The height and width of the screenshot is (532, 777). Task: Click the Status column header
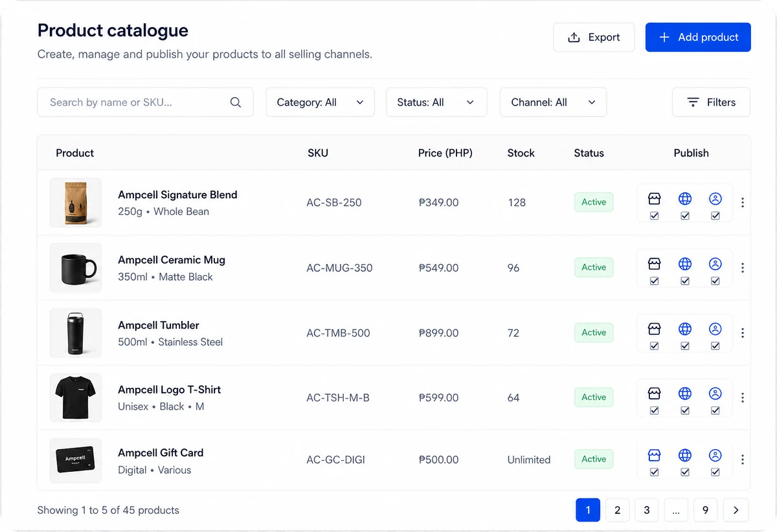tap(589, 153)
